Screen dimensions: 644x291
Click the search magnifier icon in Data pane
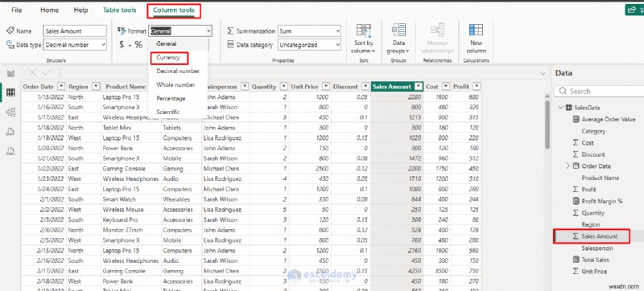pyautogui.click(x=563, y=92)
